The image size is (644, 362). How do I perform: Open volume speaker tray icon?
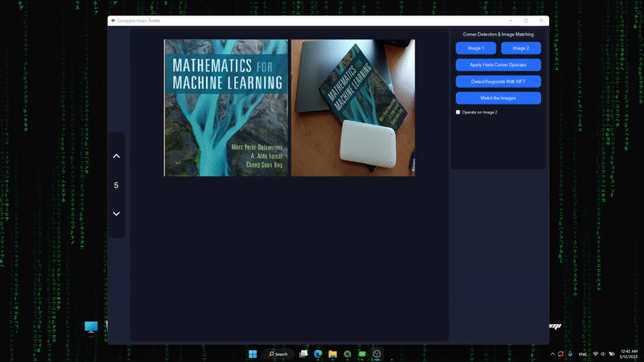602,354
